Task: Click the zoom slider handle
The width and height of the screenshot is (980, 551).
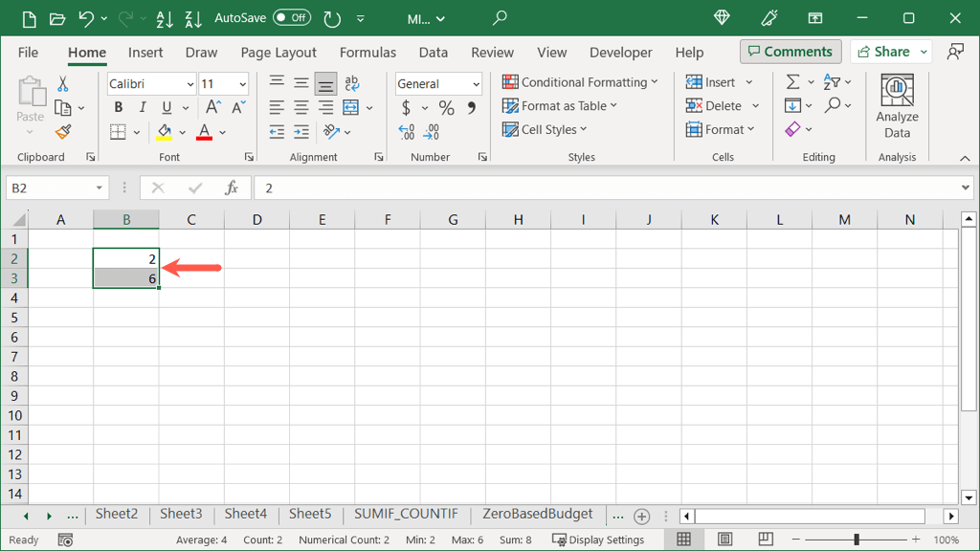Action: coord(857,540)
